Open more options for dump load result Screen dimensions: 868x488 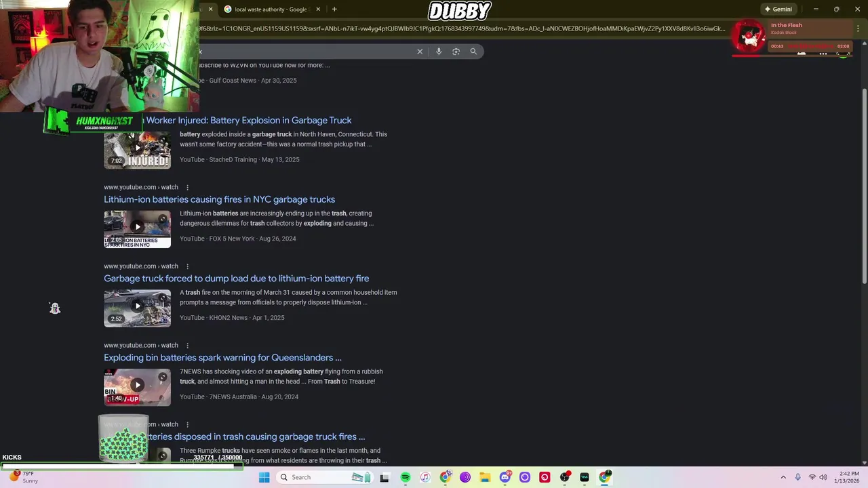[187, 266]
